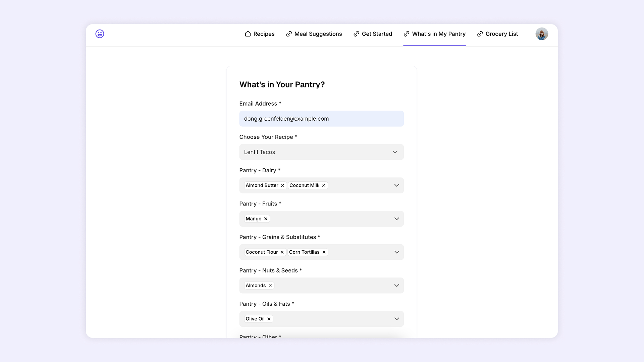This screenshot has width=644, height=362.
Task: Remove the Mango fruit tag
Action: 266,219
